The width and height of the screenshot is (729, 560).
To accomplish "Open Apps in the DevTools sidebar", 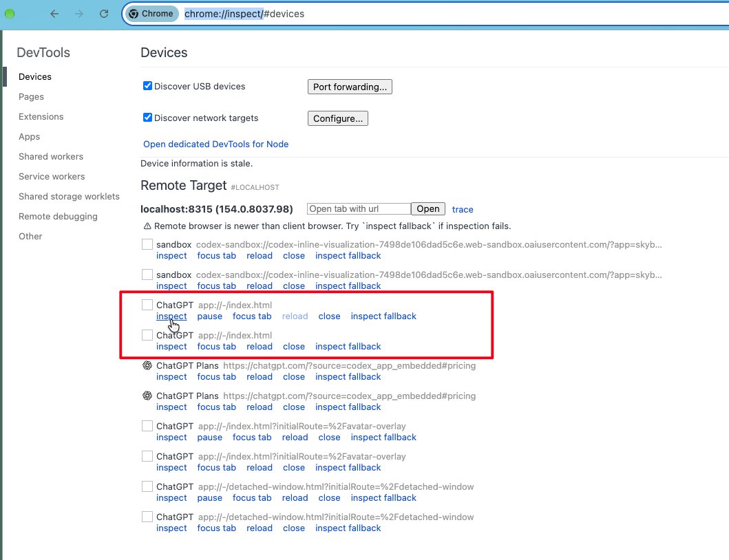I will (x=30, y=137).
